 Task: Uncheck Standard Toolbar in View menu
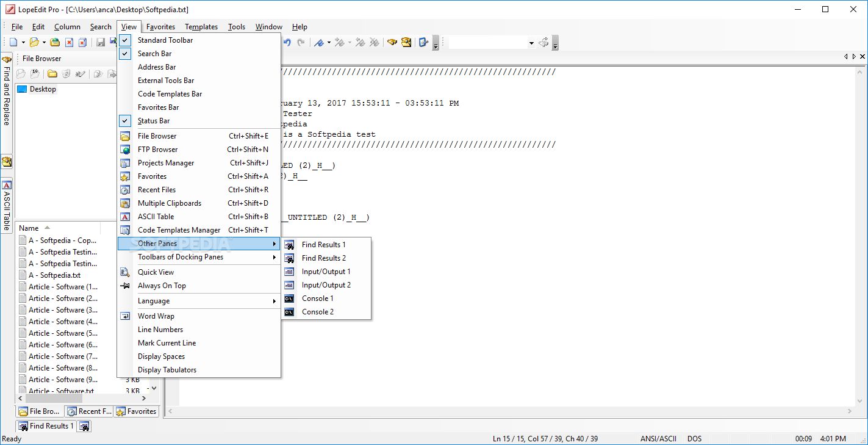coord(199,40)
